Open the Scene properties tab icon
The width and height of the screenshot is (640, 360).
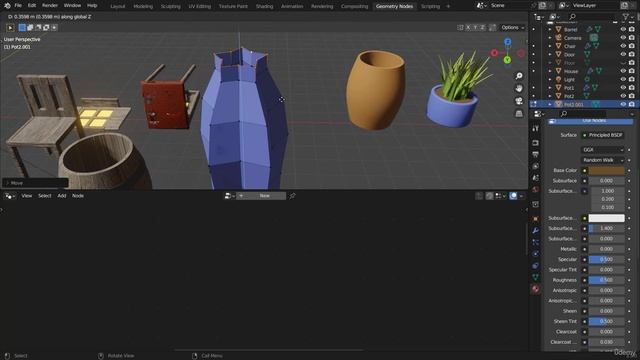(536, 178)
